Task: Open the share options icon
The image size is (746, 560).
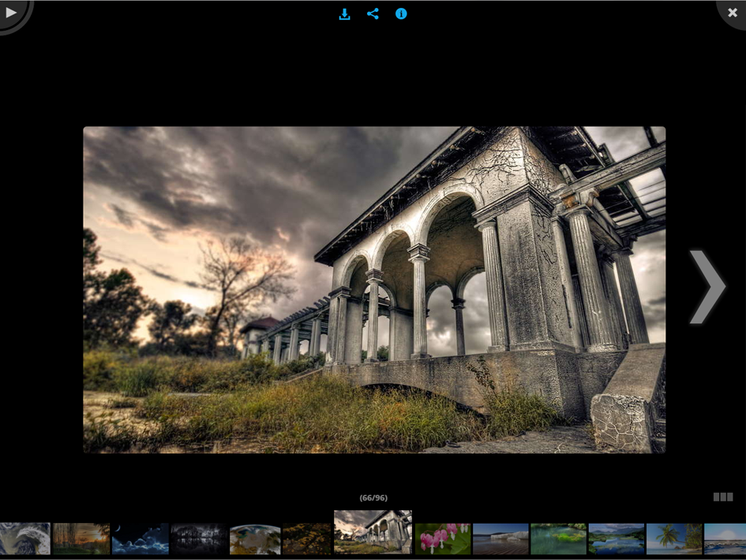Action: tap(373, 13)
